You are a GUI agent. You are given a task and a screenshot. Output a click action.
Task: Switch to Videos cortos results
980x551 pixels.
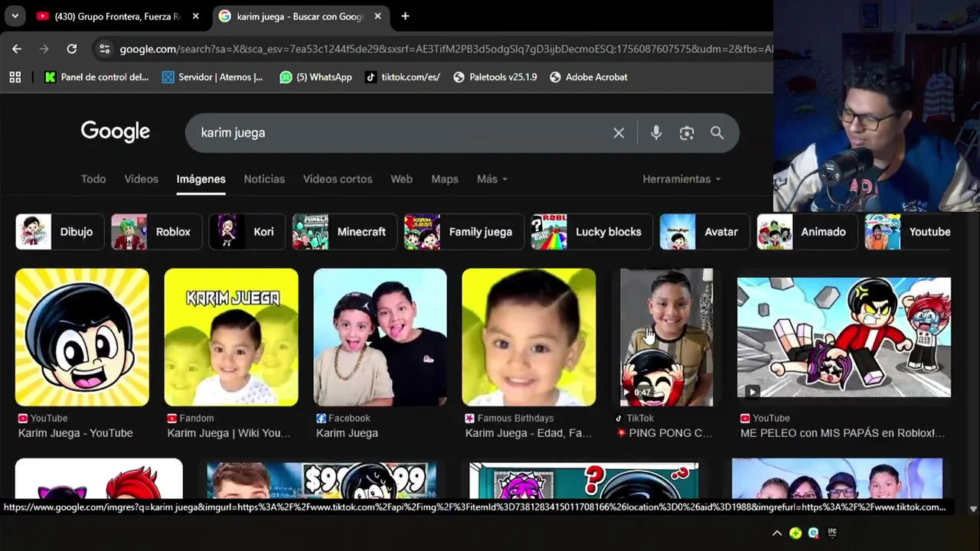[x=338, y=179]
